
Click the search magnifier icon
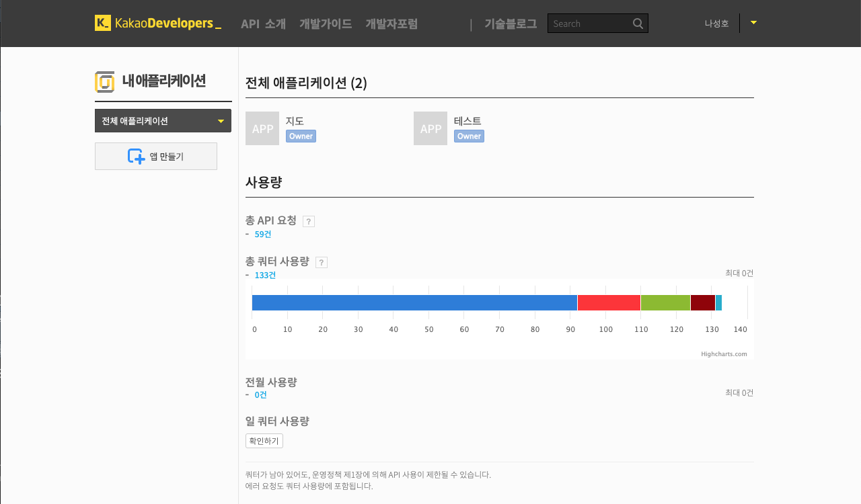click(638, 24)
